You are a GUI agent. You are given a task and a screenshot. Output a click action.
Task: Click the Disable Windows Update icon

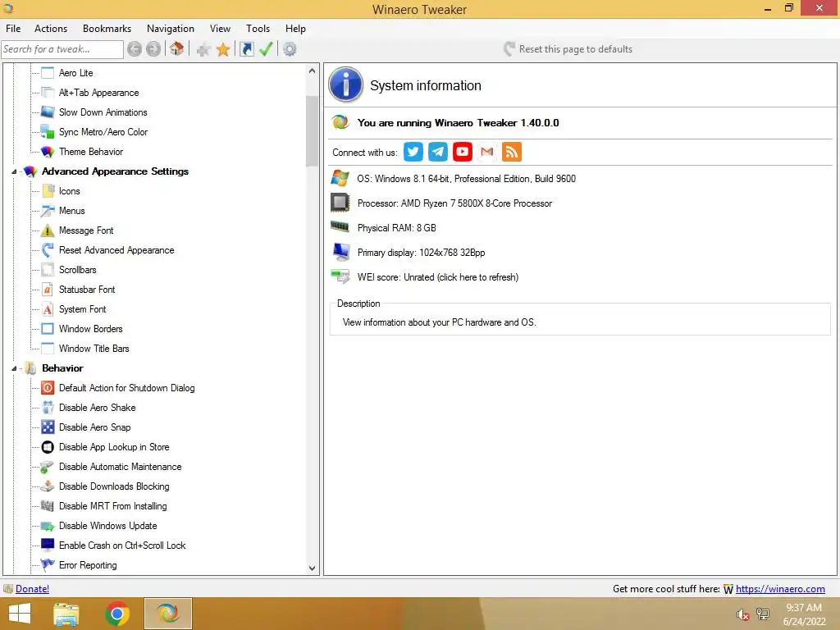(x=48, y=526)
